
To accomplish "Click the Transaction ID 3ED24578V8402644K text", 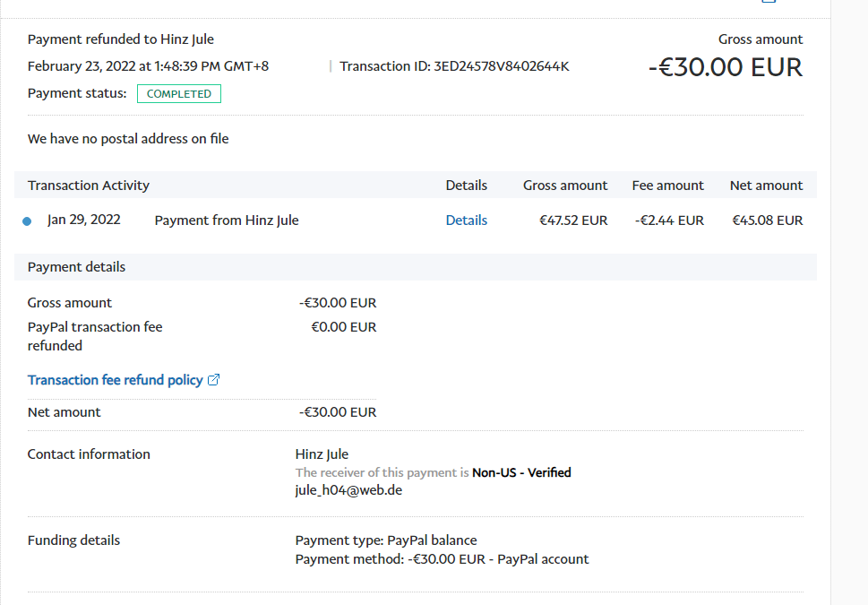I will click(x=454, y=66).
